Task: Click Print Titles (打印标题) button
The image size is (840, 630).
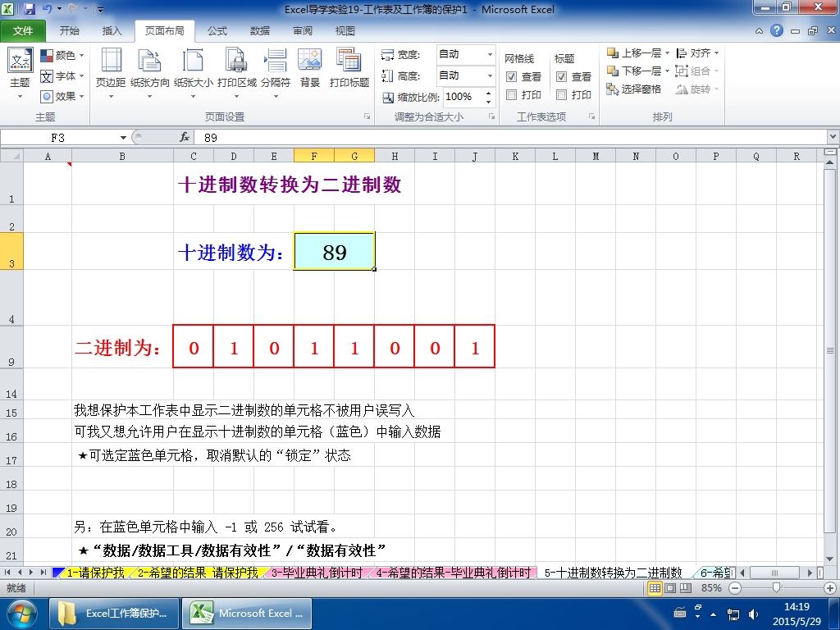Action: coord(349,69)
